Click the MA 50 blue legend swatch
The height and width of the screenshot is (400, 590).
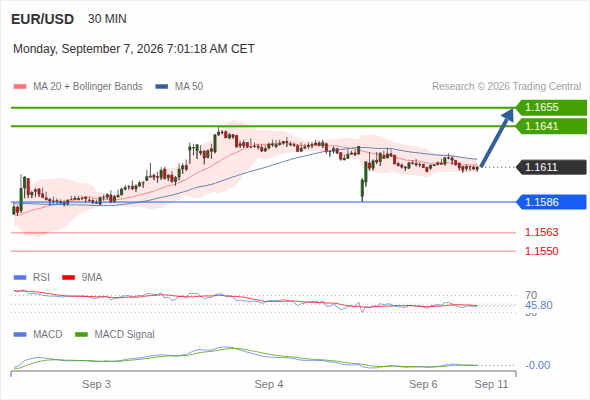click(x=162, y=87)
